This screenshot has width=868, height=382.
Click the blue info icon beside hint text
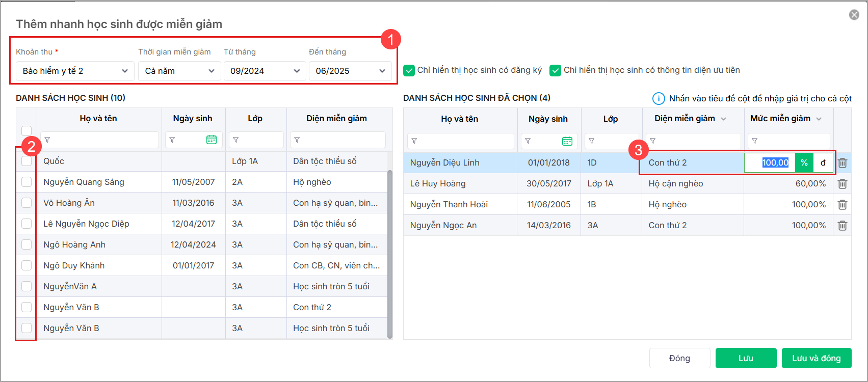(x=659, y=98)
